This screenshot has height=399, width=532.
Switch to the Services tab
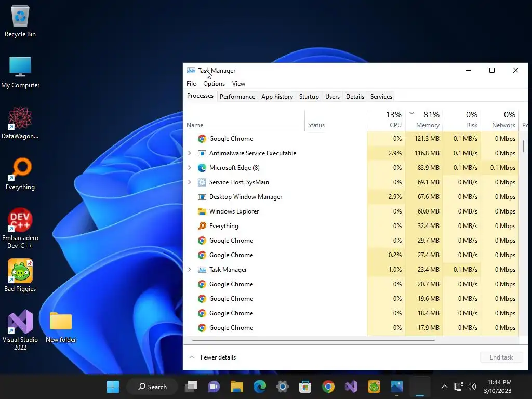point(381,97)
